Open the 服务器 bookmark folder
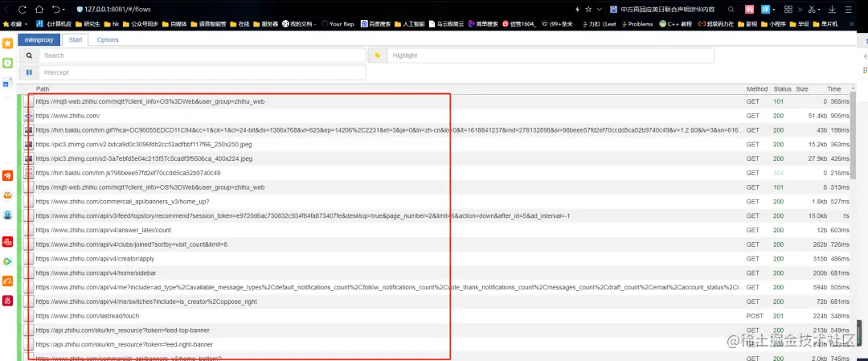868x361 pixels. 265,24
